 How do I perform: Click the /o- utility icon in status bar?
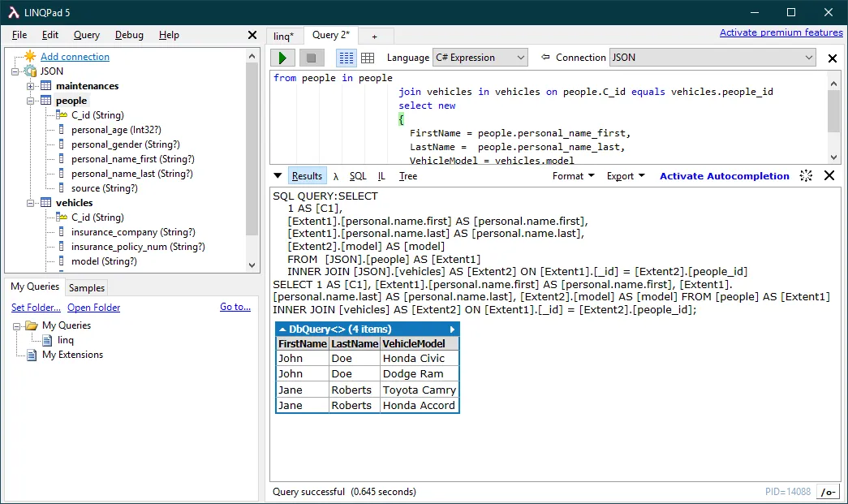click(x=828, y=491)
